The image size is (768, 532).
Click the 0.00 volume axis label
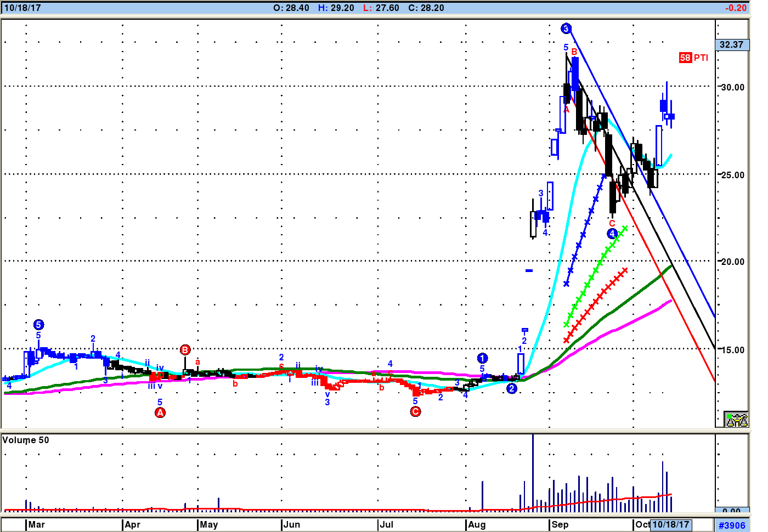[x=731, y=511]
